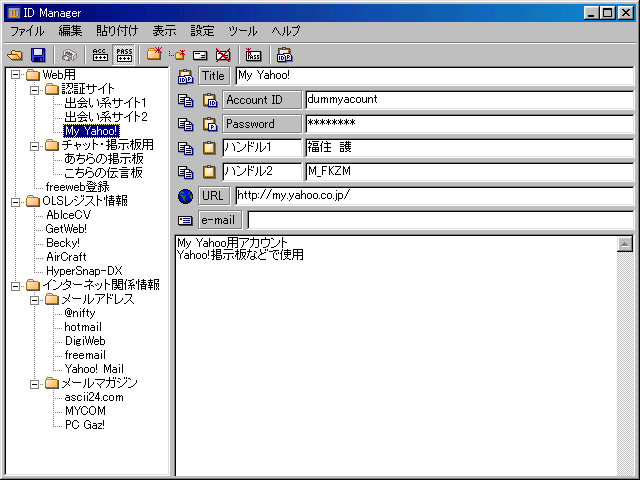Click the clipboard paste icon for ハンドル2
The image size is (640, 480).
(x=209, y=172)
